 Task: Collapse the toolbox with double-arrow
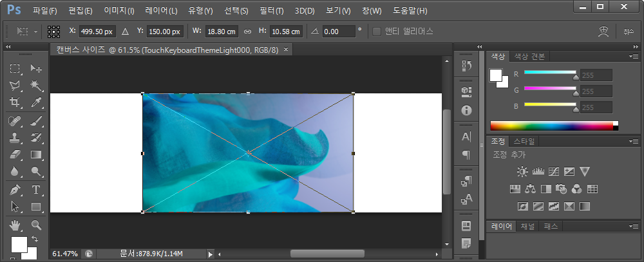coord(8,47)
